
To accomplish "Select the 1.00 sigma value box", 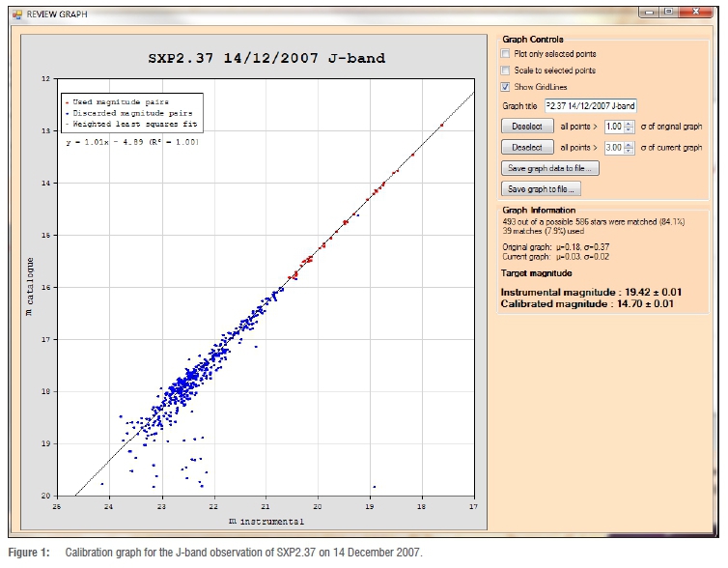I will pyautogui.click(x=612, y=127).
